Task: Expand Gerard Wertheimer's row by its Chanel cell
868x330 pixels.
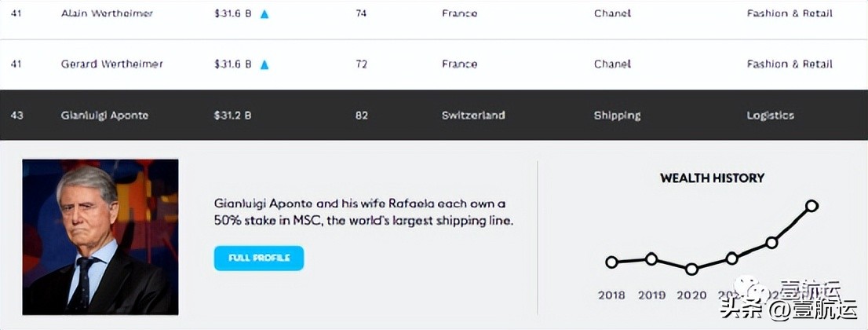Action: [x=612, y=64]
